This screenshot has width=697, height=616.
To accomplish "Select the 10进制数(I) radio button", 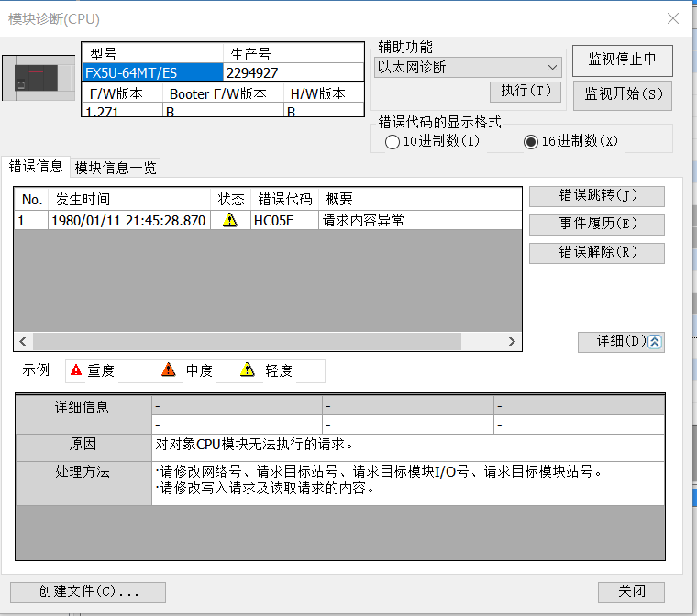I will (x=393, y=142).
